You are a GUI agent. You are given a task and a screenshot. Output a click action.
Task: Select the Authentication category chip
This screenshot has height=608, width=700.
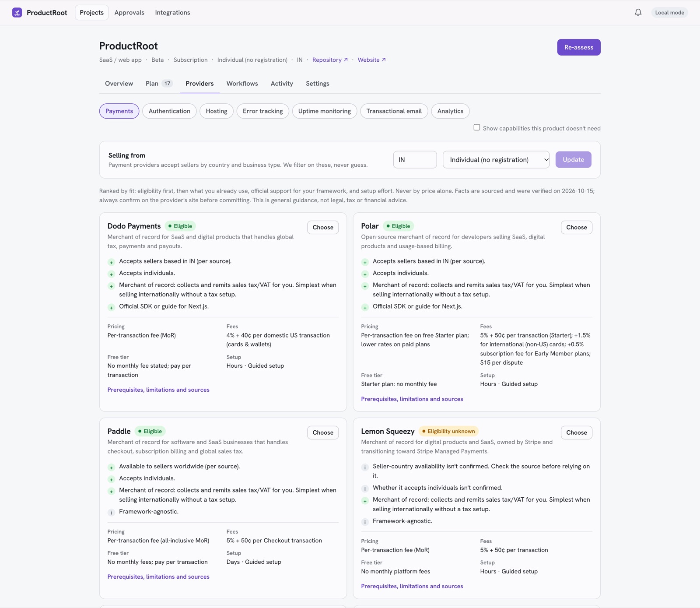coord(169,111)
